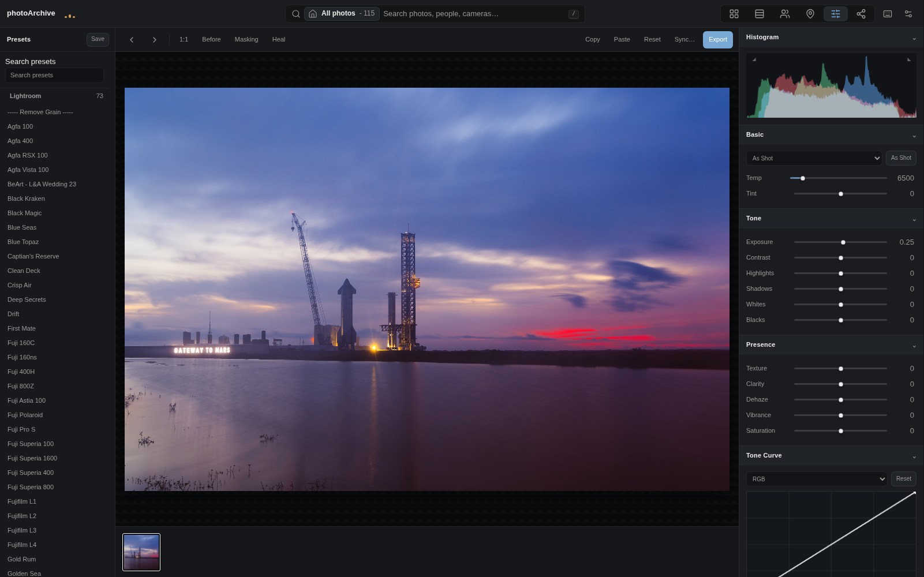Adjust the Temp slider

pos(838,178)
